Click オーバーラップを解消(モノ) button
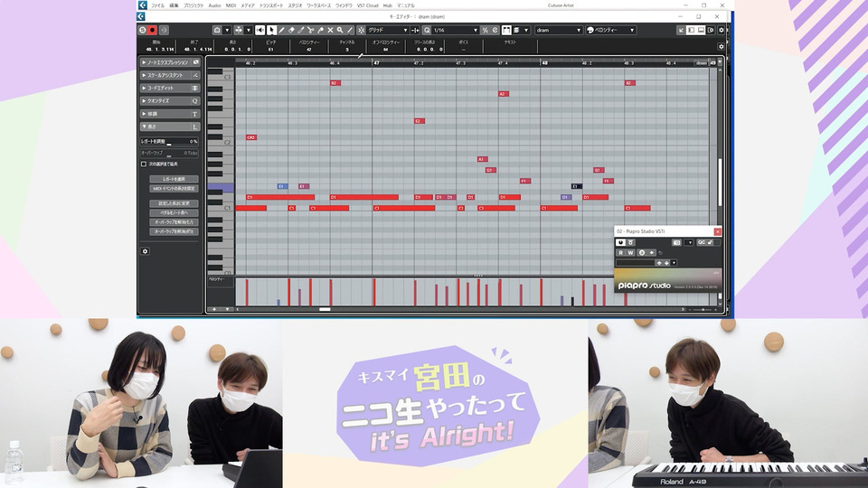868x488 pixels. [174, 222]
